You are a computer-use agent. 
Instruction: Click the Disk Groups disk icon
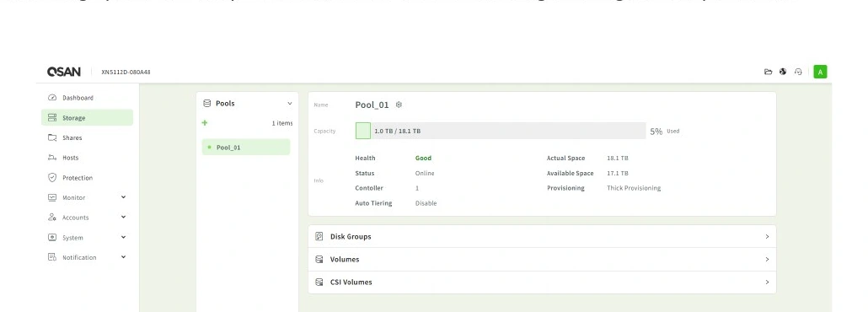[x=319, y=237]
